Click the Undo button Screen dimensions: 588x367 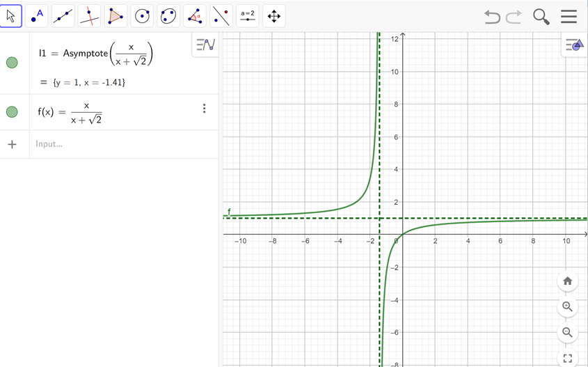pos(492,17)
